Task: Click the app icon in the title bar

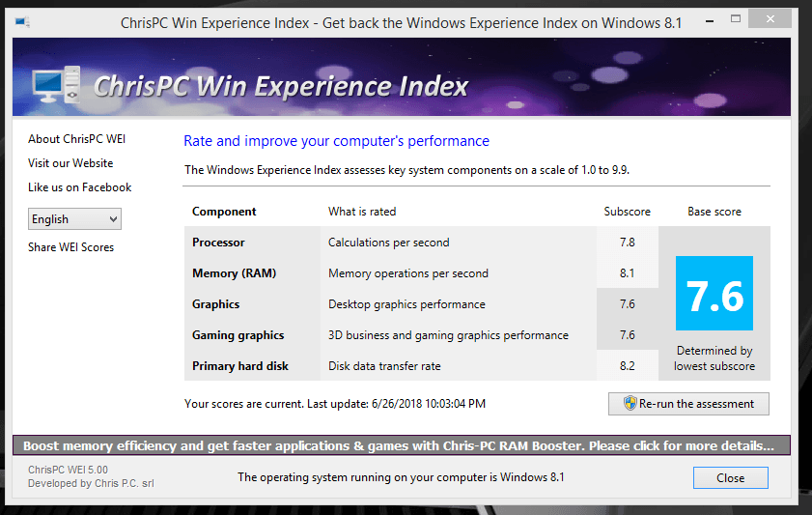Action: (22, 22)
